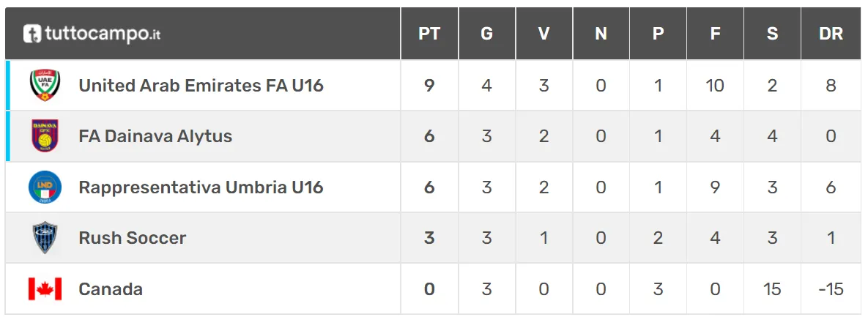Select Rappresentativa Umbria U16 team name
Image resolution: width=868 pixels, height=320 pixels.
tap(201, 187)
